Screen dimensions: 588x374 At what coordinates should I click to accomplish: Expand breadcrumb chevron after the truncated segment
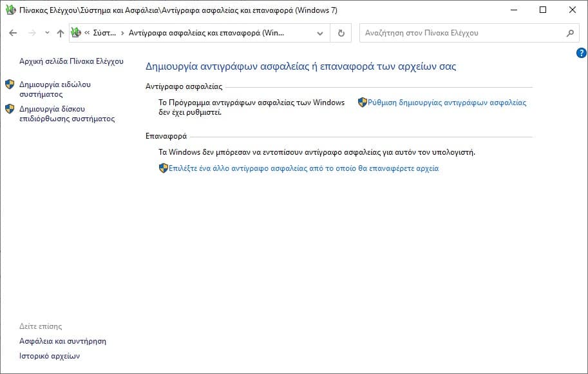point(121,33)
